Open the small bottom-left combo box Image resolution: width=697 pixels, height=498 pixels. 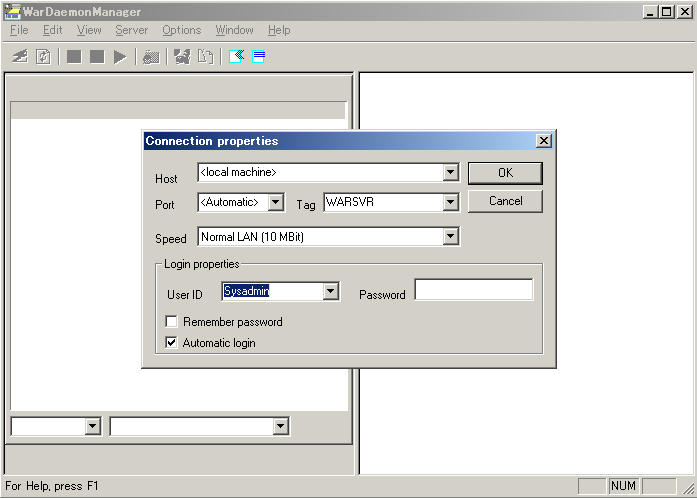pyautogui.click(x=92, y=426)
